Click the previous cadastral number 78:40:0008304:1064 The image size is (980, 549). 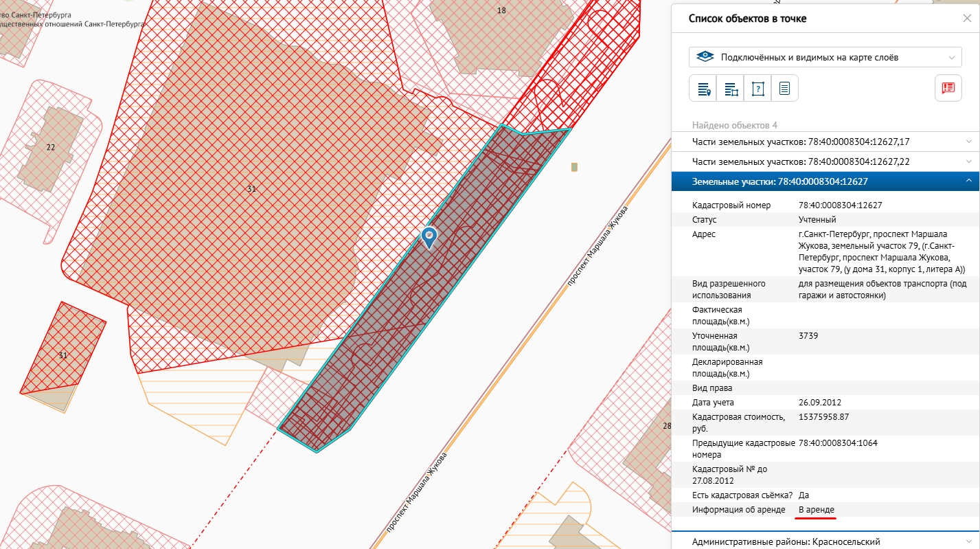tap(838, 442)
